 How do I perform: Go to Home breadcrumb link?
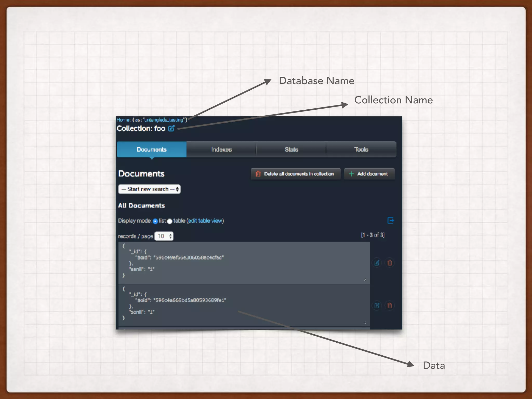[123, 120]
